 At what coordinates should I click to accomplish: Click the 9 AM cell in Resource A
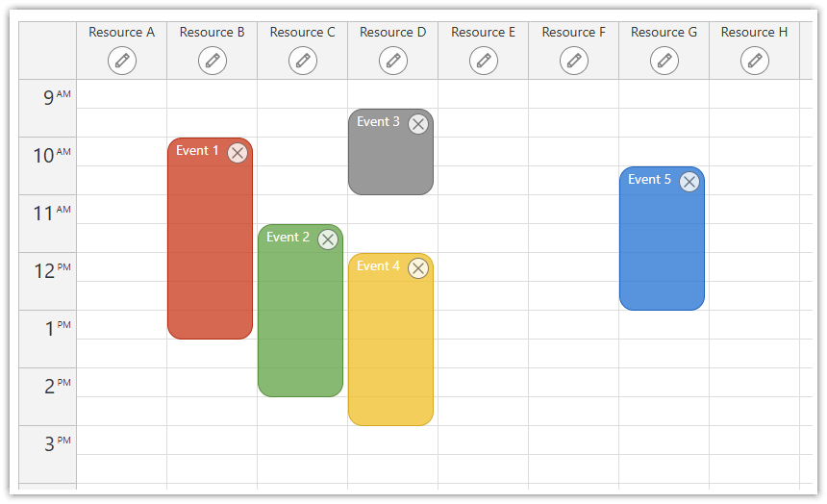pos(122,94)
